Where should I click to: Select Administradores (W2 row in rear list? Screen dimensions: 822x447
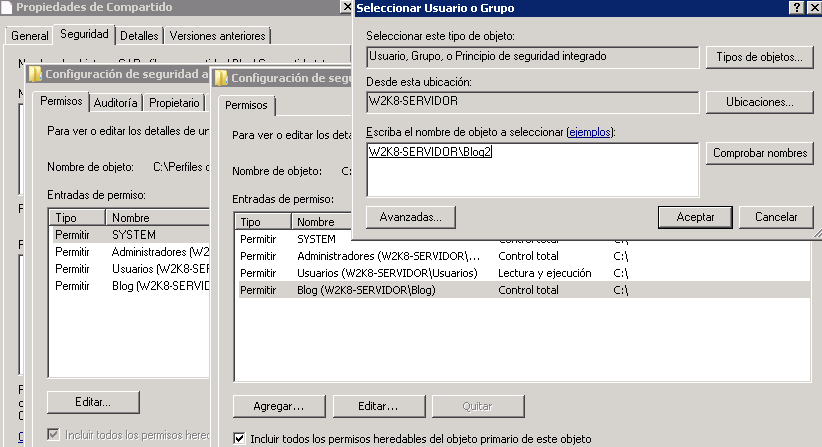coord(129,252)
